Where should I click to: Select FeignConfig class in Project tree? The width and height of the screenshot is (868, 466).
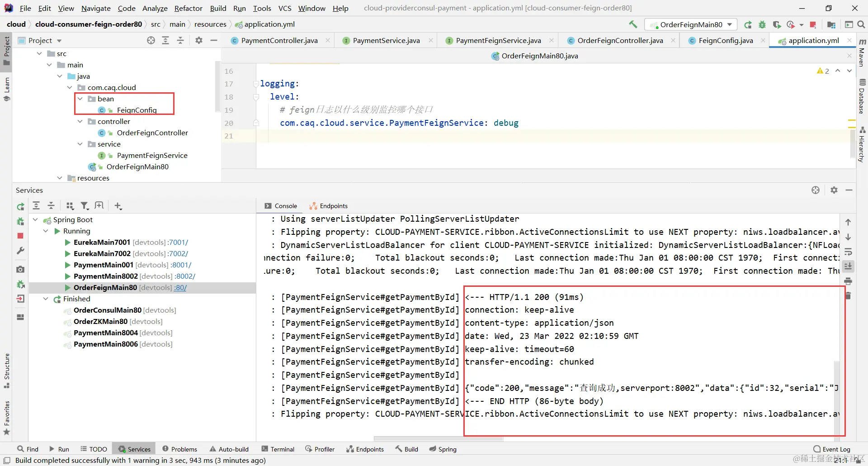point(137,110)
